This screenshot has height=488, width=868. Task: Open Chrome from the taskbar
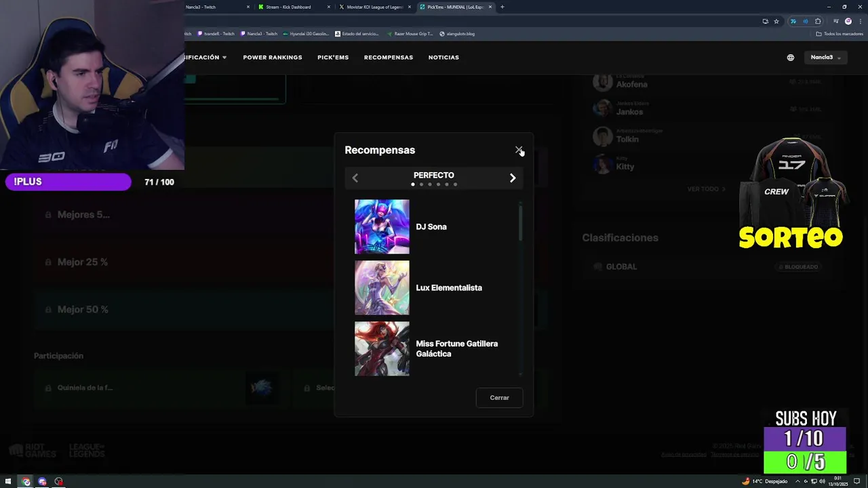tap(26, 482)
